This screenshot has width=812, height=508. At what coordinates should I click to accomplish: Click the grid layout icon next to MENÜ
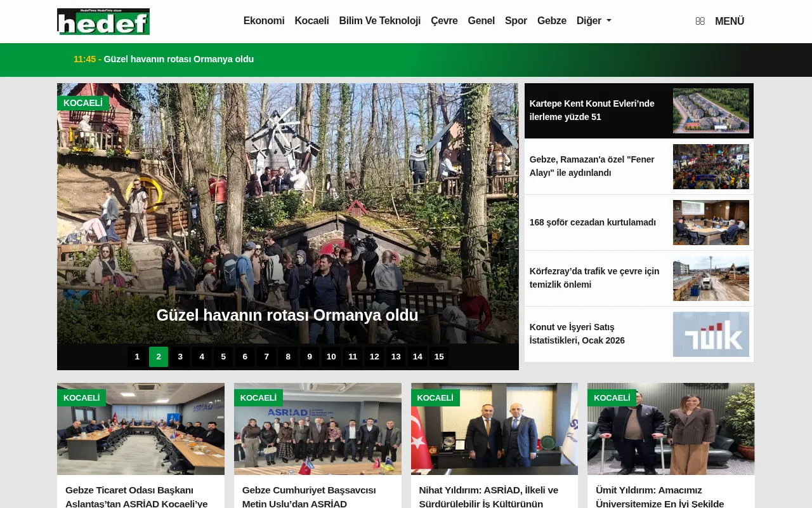(700, 21)
